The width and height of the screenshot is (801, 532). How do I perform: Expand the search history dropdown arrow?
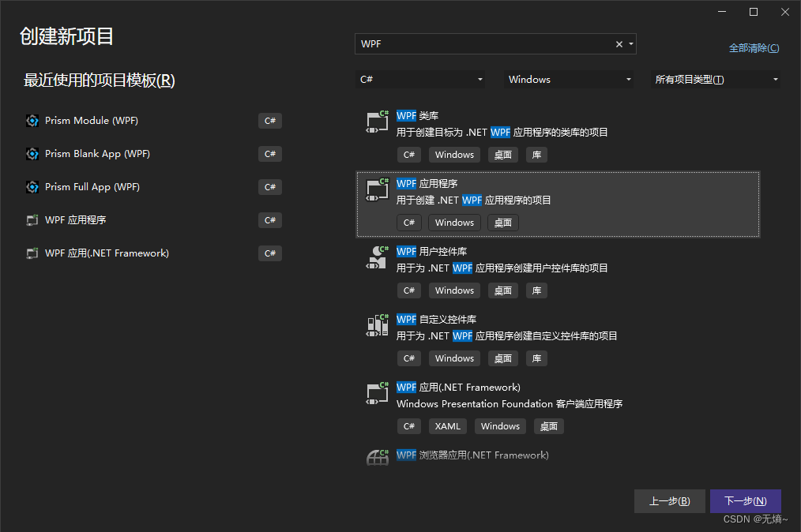click(x=630, y=44)
